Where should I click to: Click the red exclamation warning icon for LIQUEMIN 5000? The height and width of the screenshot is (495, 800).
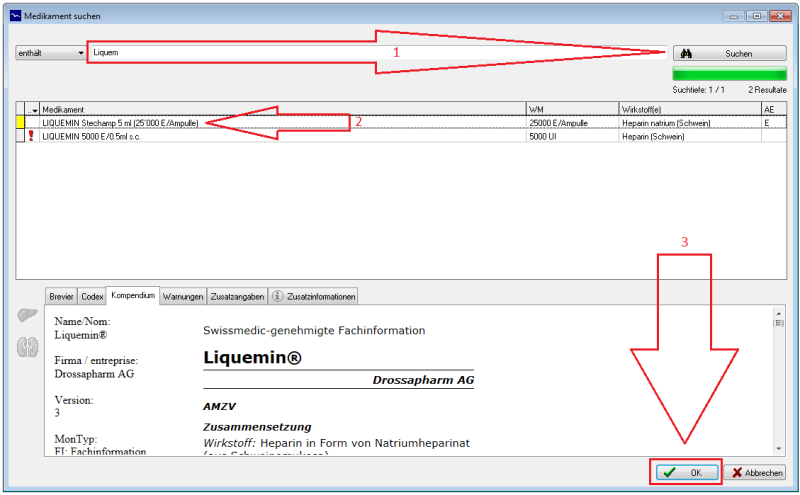pos(31,136)
